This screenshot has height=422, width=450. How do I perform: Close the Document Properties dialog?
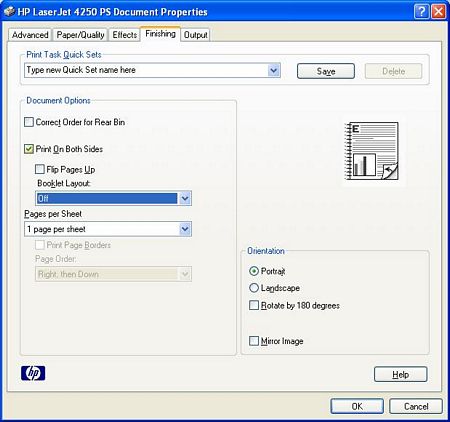pos(439,12)
